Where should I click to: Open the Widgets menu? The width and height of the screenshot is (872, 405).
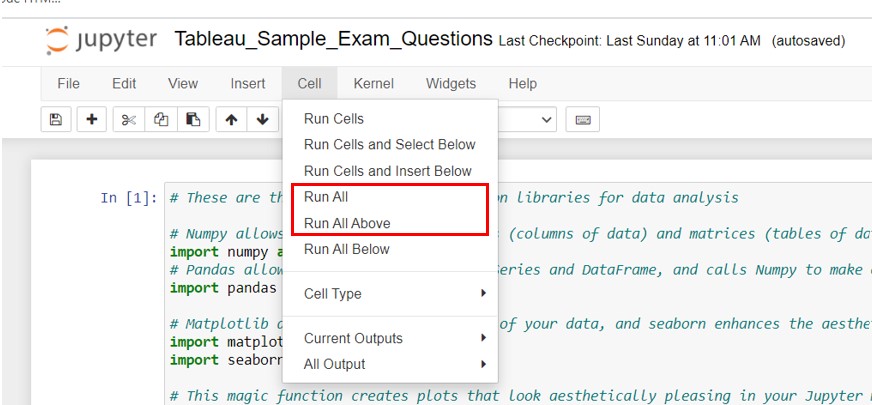[451, 84]
